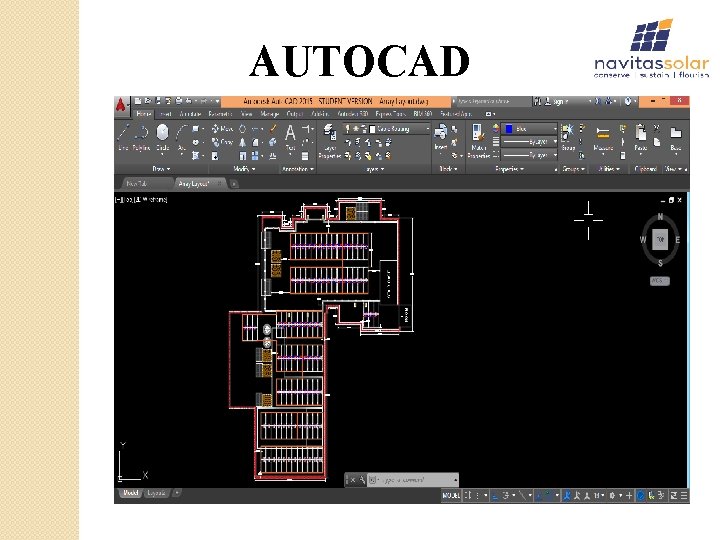The width and height of the screenshot is (720, 540).
Task: Expand the Layers panel
Action: click(375, 169)
